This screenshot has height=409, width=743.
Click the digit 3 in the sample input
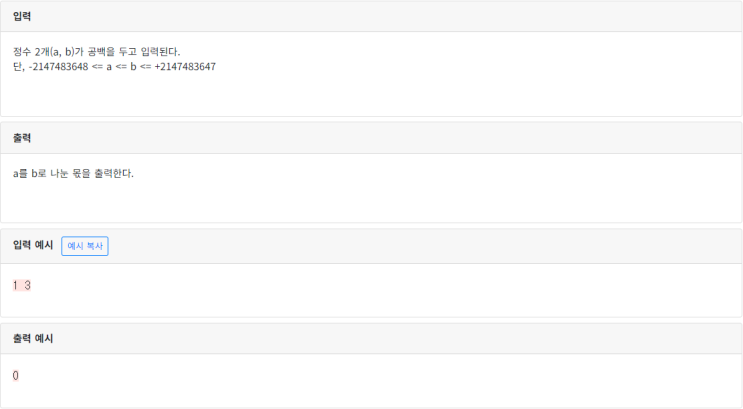[28, 286]
